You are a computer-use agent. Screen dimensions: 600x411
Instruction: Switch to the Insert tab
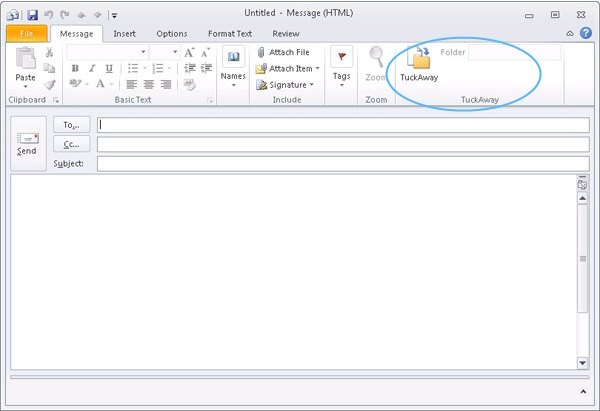(124, 34)
